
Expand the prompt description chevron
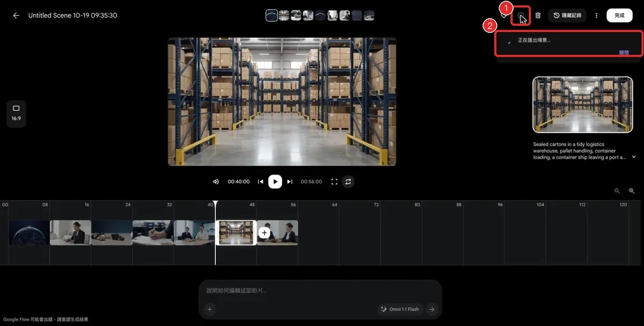point(634,157)
